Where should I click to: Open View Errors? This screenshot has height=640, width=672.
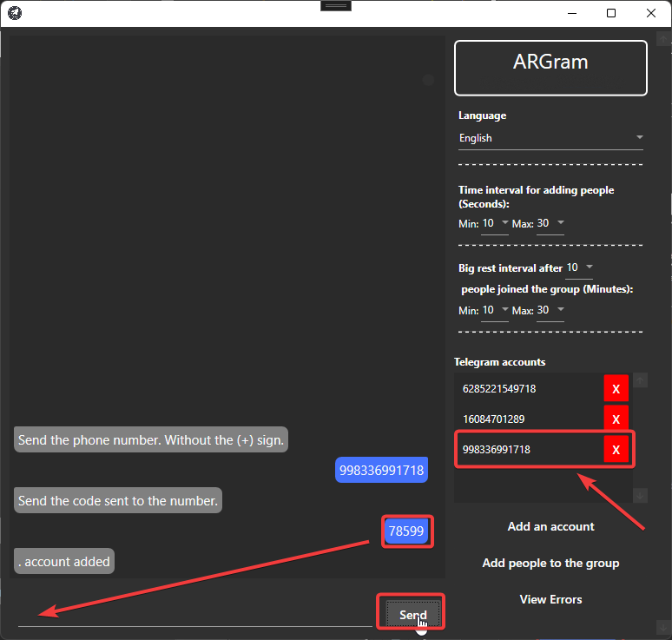[x=550, y=599]
